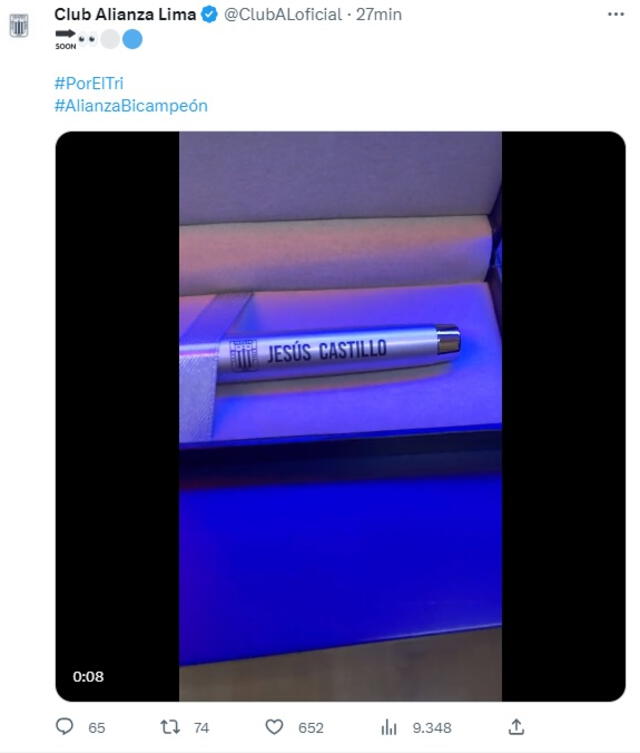View the 652 likes count
This screenshot has width=640, height=753.
pyautogui.click(x=311, y=728)
